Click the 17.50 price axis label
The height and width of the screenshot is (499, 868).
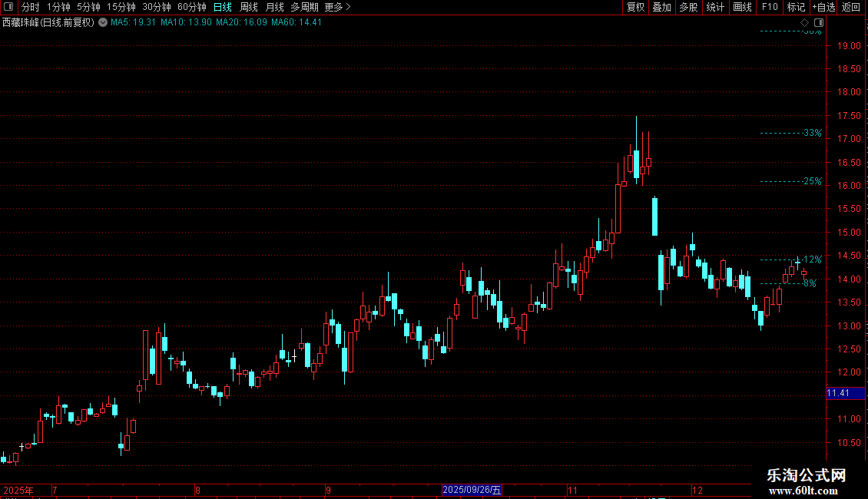[849, 116]
